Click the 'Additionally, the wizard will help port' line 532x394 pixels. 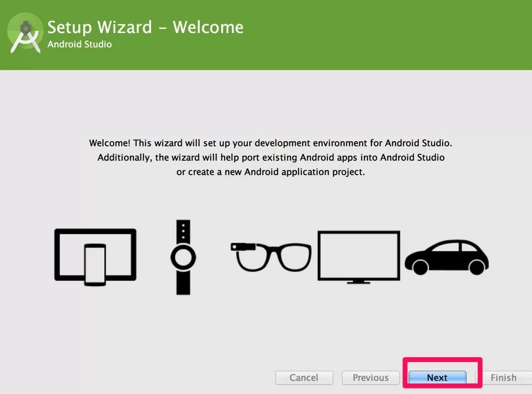tap(271, 158)
